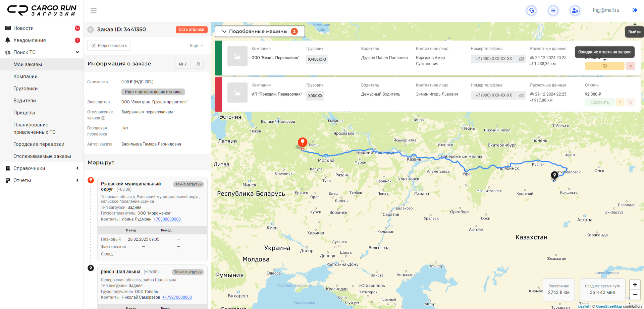Toggle the hamburger sidebar menu
Image resolution: width=644 pixels, height=309 pixels.
click(x=94, y=10)
